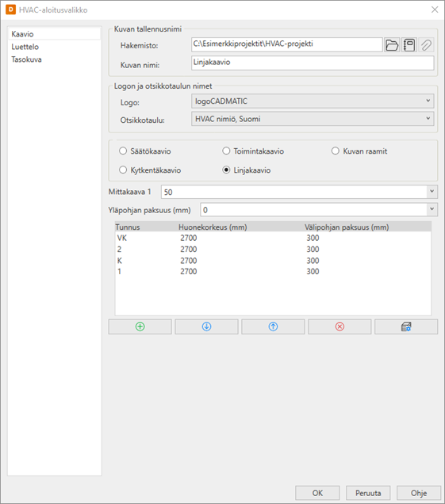Confirm dialog with OK button
This screenshot has width=445, height=504.
click(x=317, y=493)
